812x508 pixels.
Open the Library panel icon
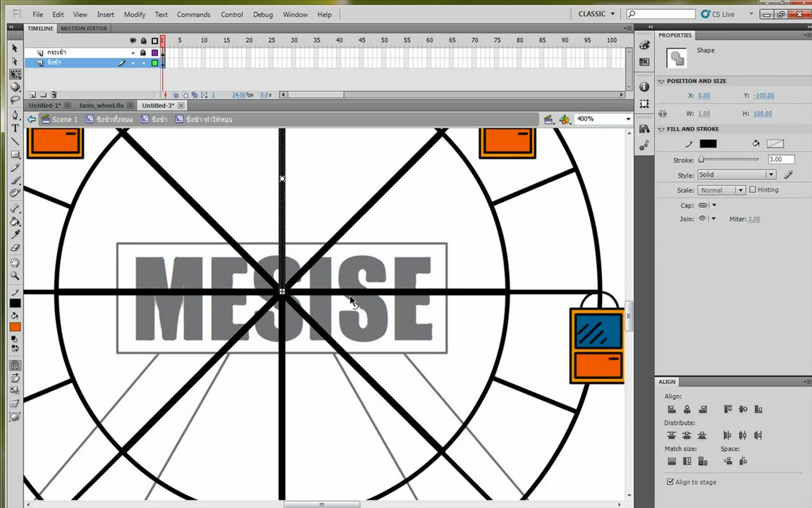tap(644, 128)
